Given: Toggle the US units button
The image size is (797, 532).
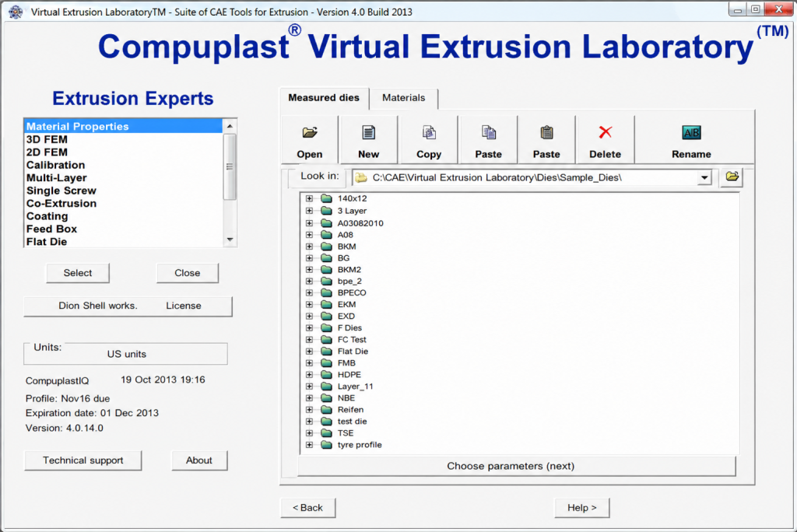Looking at the screenshot, I should point(127,354).
